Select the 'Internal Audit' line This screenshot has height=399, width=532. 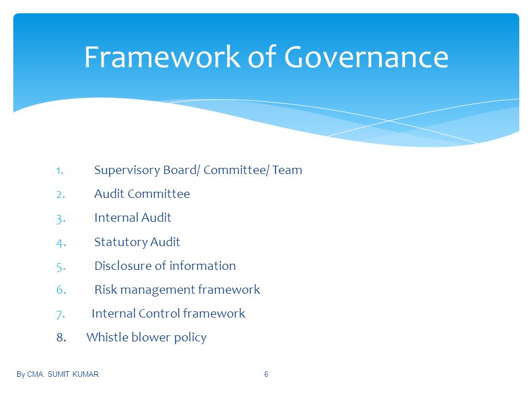(x=132, y=217)
